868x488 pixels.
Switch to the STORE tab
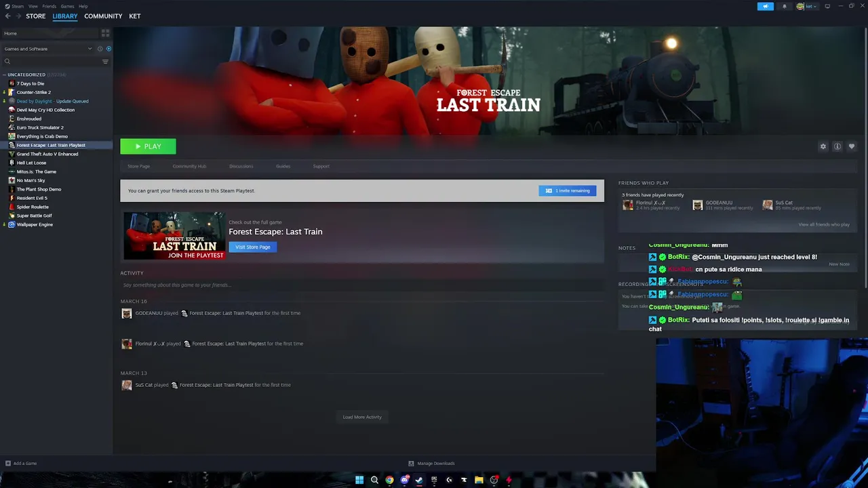click(x=36, y=16)
